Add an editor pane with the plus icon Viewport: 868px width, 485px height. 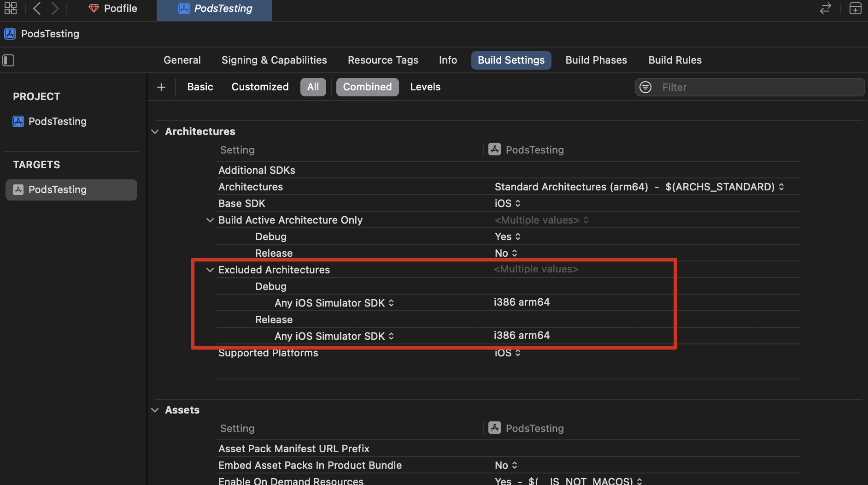click(x=855, y=8)
